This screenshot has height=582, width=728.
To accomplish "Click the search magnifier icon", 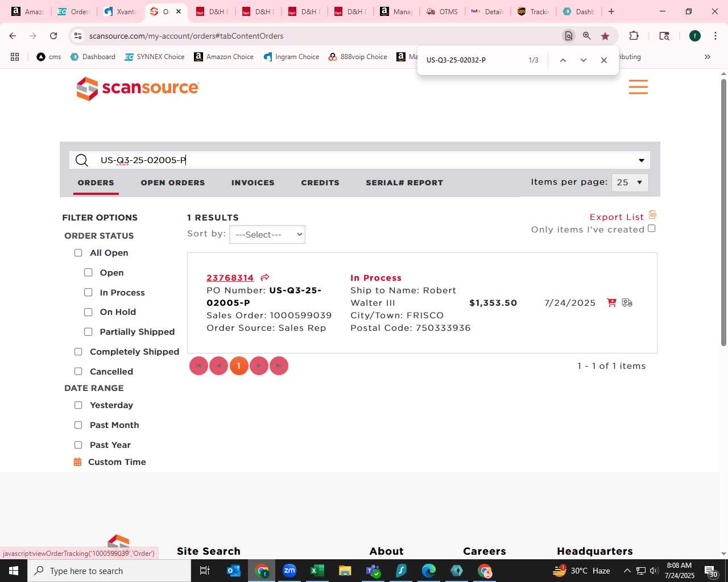I will (82, 160).
